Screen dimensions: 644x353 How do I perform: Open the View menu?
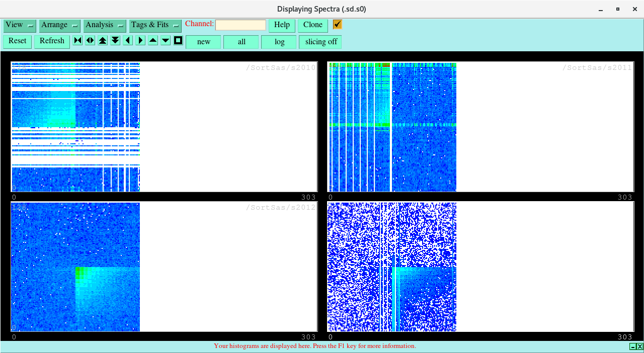[x=19, y=25]
